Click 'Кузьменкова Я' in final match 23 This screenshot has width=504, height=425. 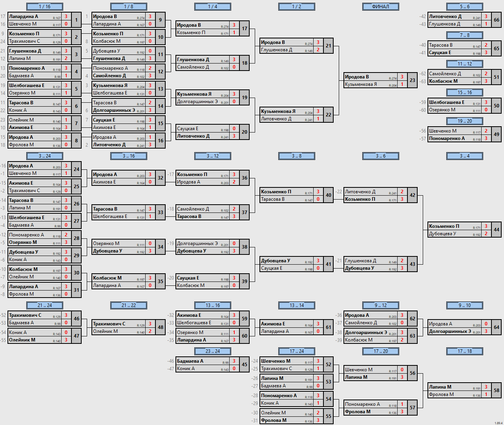361,84
